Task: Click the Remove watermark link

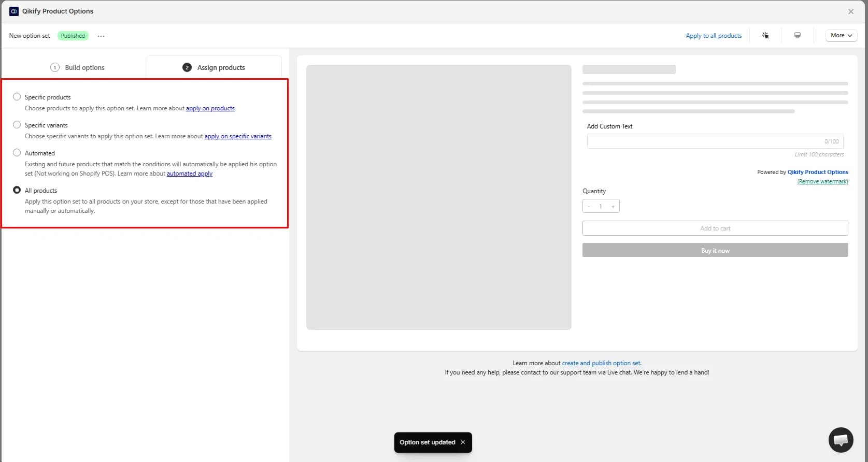Action: pos(822,181)
